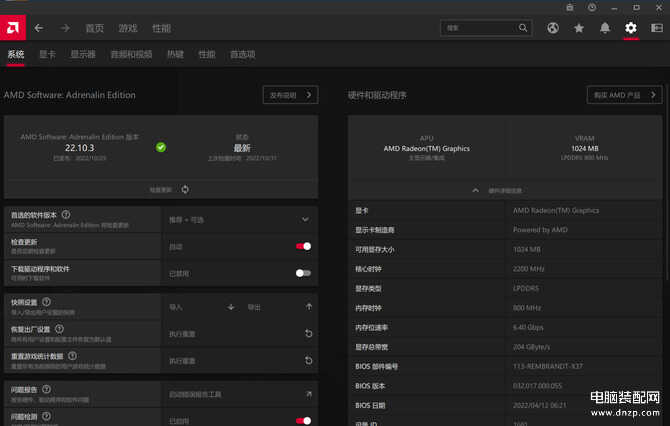Click the Powered by AMD value
The width and height of the screenshot is (670, 426).
540,230
